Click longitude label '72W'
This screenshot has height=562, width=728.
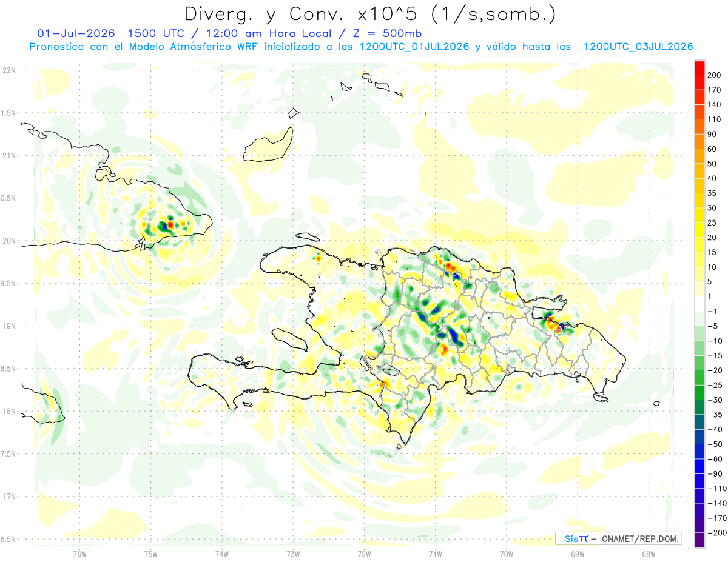tap(364, 553)
